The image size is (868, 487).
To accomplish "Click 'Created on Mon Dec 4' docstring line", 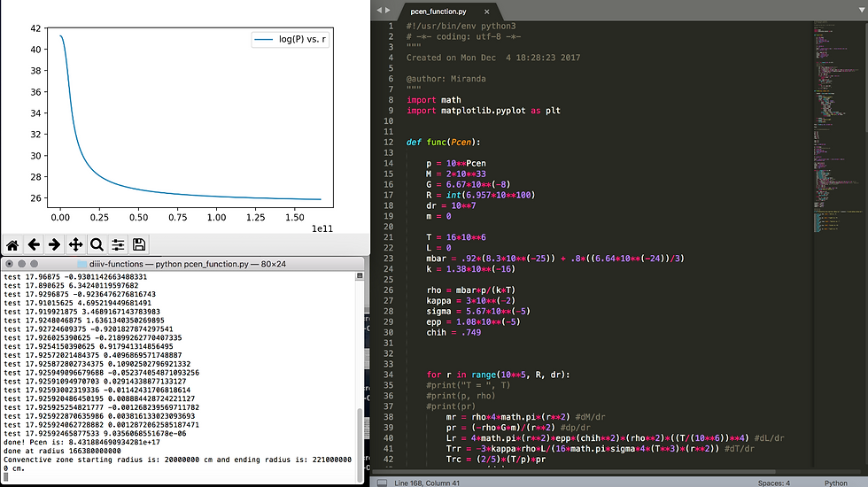I will [x=493, y=58].
